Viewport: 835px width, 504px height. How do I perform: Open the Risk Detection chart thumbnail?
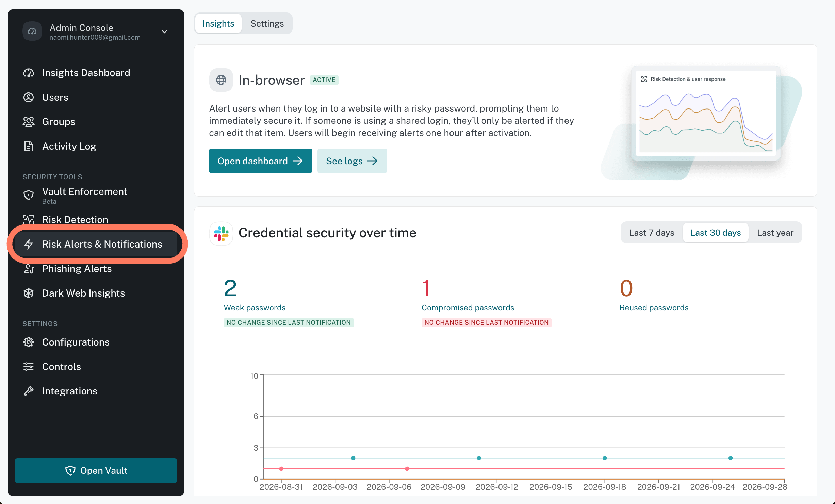pyautogui.click(x=706, y=114)
